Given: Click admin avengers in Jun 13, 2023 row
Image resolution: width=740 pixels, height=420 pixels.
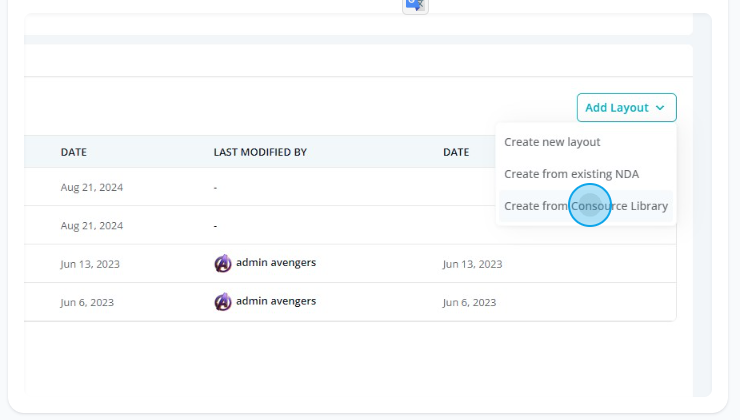Looking at the screenshot, I should tap(276, 262).
